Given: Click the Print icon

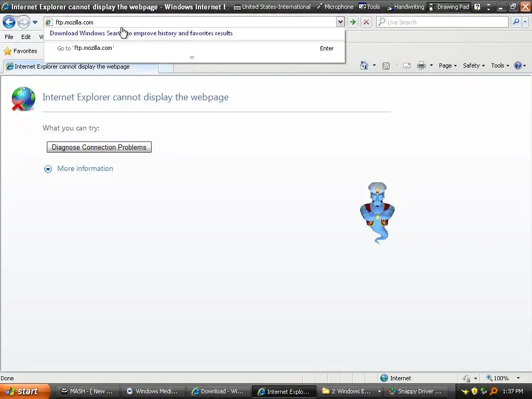Looking at the screenshot, I should pos(421,65).
